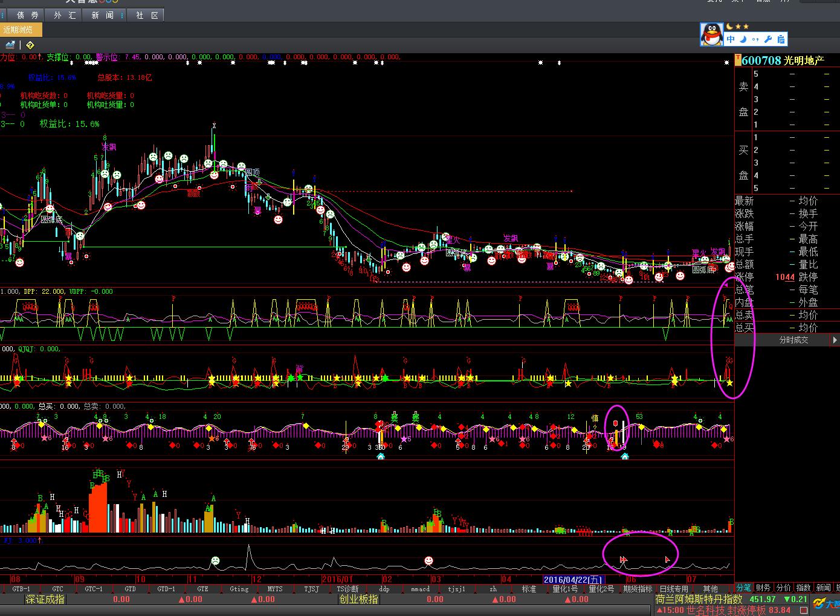Switch to 量化2号 indicator tab
Viewport: 840px width, 616px height.
(601, 588)
